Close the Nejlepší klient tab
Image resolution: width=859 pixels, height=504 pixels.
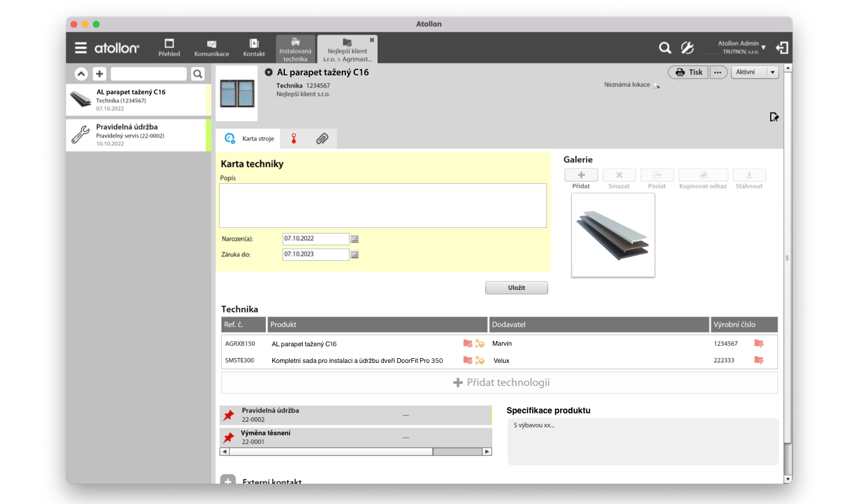[372, 40]
